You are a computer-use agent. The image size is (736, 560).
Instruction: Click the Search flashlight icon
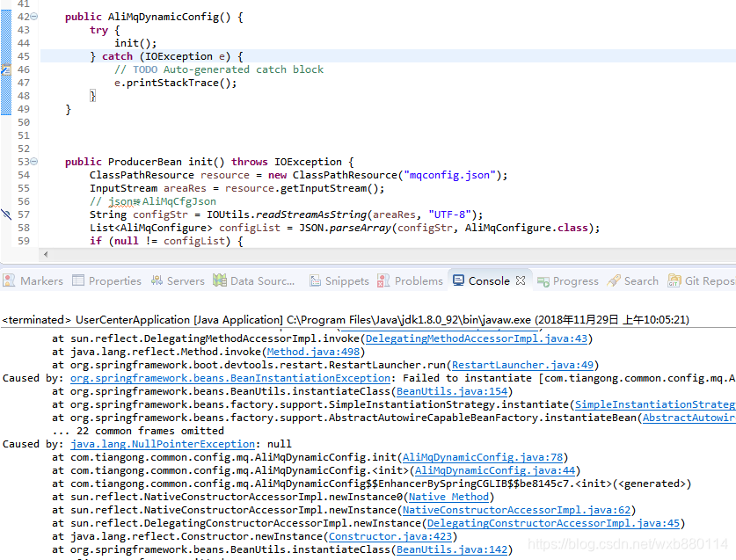click(x=614, y=280)
